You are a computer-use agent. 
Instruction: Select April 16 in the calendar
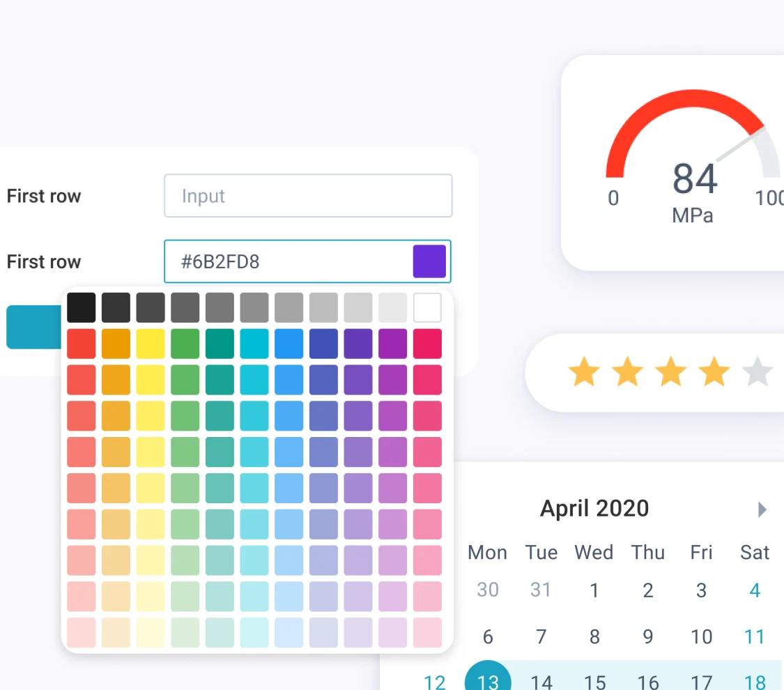click(648, 682)
